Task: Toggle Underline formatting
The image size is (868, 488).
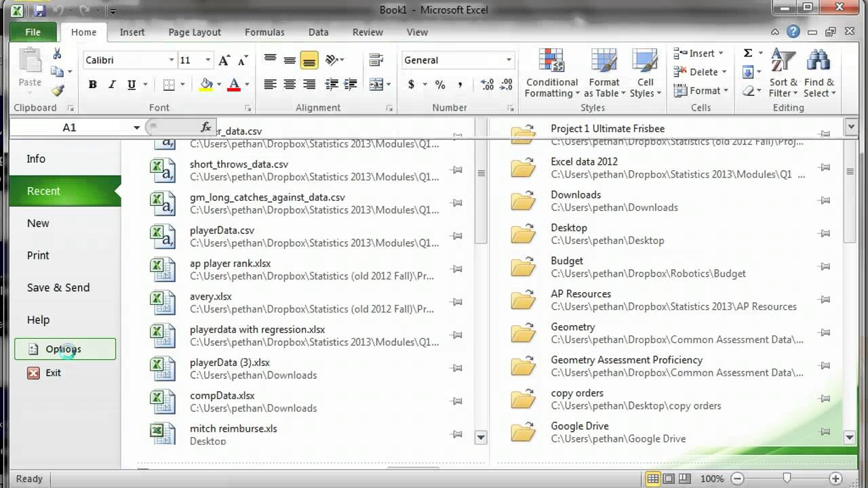Action: click(x=131, y=85)
